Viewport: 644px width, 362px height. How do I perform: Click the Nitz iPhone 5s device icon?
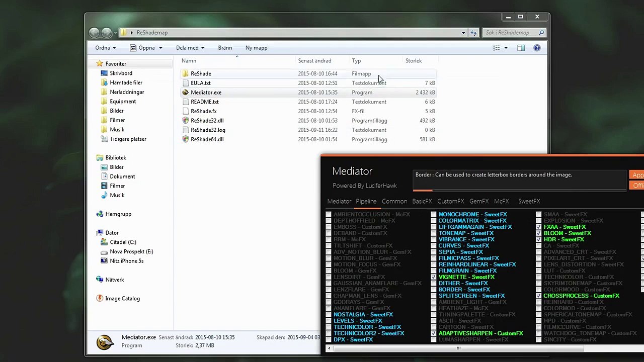pos(104,261)
